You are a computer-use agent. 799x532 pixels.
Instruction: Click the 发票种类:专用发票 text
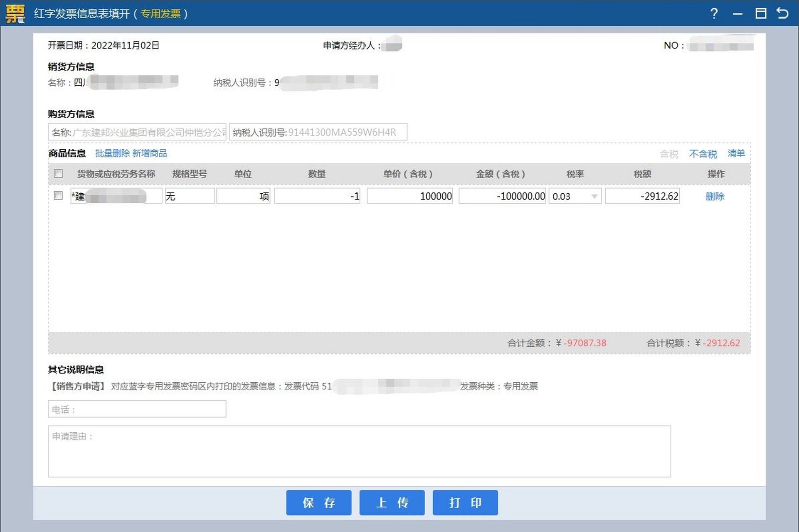499,386
